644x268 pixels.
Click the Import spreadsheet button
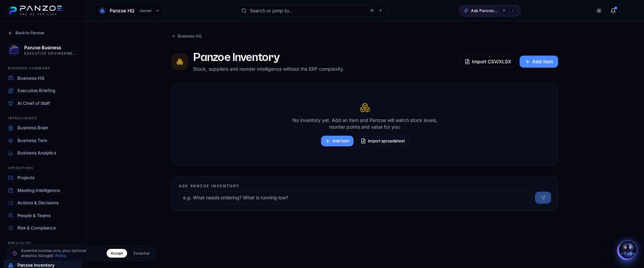coord(383,141)
